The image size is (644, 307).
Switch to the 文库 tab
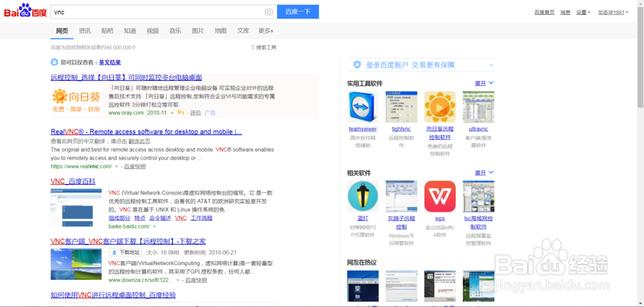click(243, 31)
